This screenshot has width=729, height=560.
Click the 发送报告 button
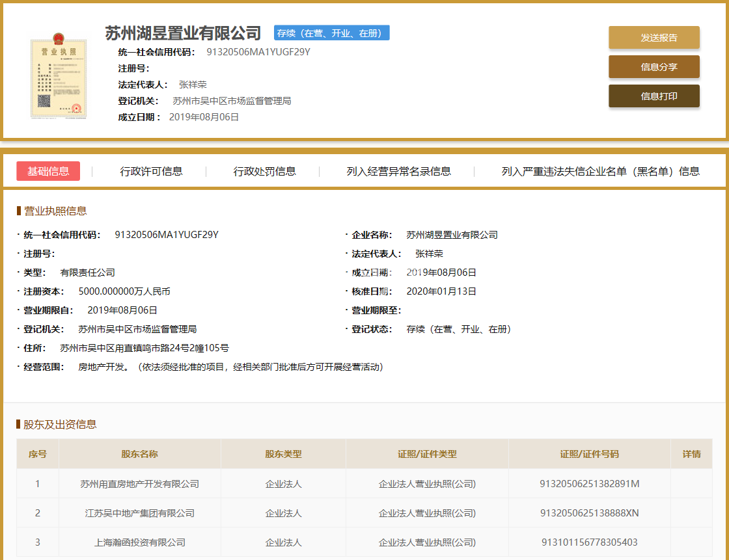coord(653,38)
